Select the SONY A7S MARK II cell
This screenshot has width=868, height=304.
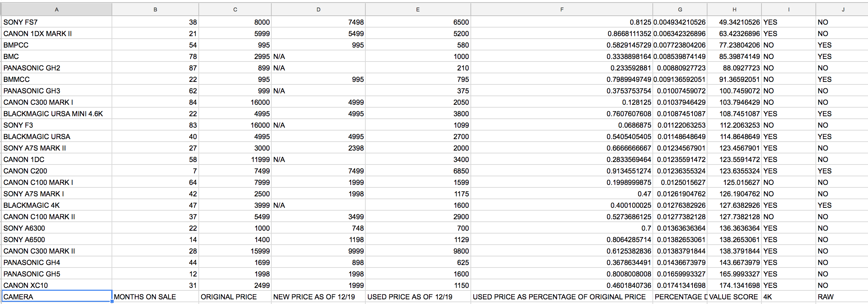[56, 148]
